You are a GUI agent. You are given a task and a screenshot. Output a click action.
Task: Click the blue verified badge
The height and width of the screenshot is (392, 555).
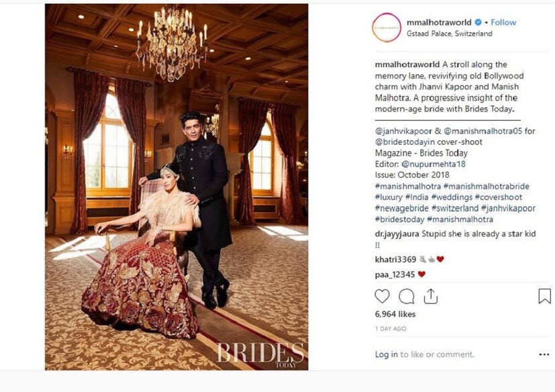[x=478, y=22]
